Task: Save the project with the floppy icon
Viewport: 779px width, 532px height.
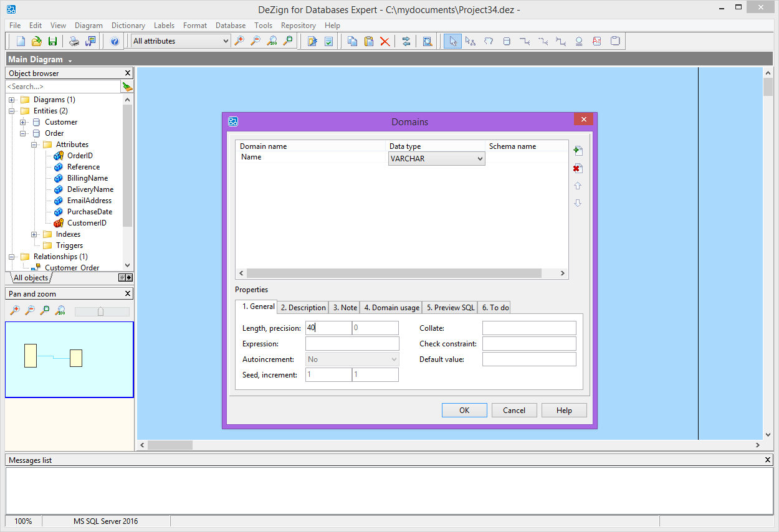Action: coord(52,41)
